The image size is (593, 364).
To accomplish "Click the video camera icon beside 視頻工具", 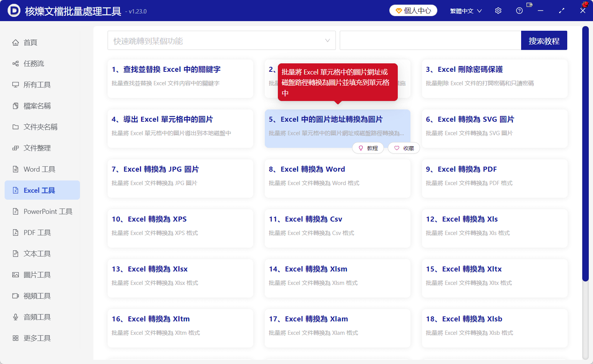I will [x=16, y=296].
